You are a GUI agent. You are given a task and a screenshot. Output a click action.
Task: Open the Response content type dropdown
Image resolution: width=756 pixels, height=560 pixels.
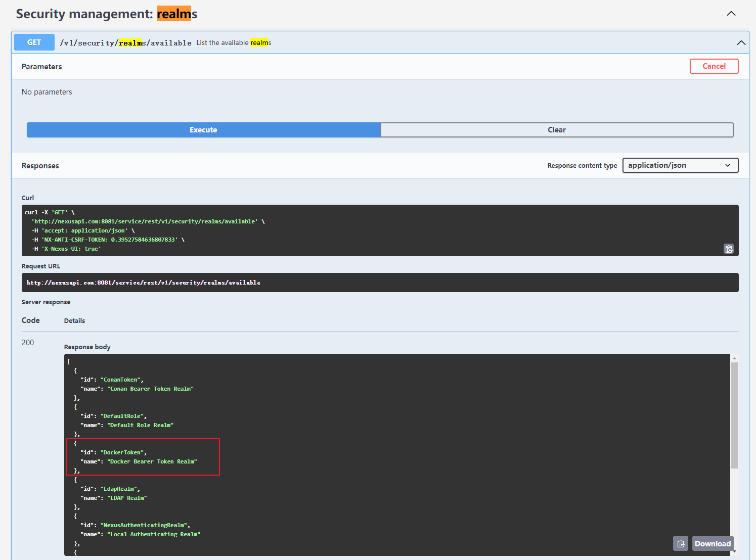click(680, 165)
